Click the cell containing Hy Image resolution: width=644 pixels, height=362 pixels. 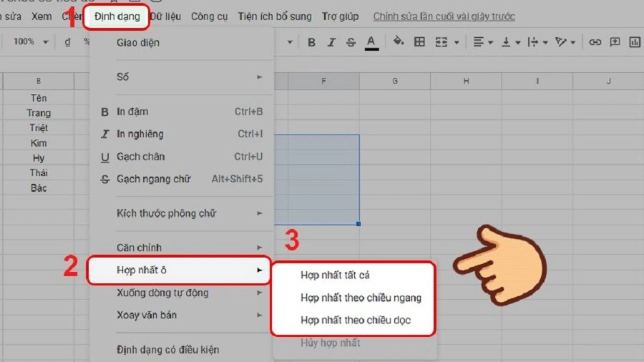point(39,158)
